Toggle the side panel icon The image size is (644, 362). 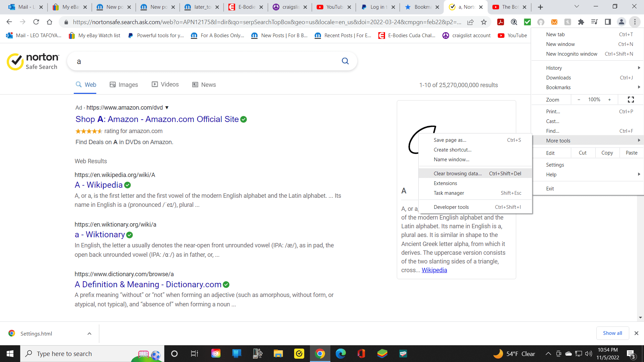[x=608, y=22]
